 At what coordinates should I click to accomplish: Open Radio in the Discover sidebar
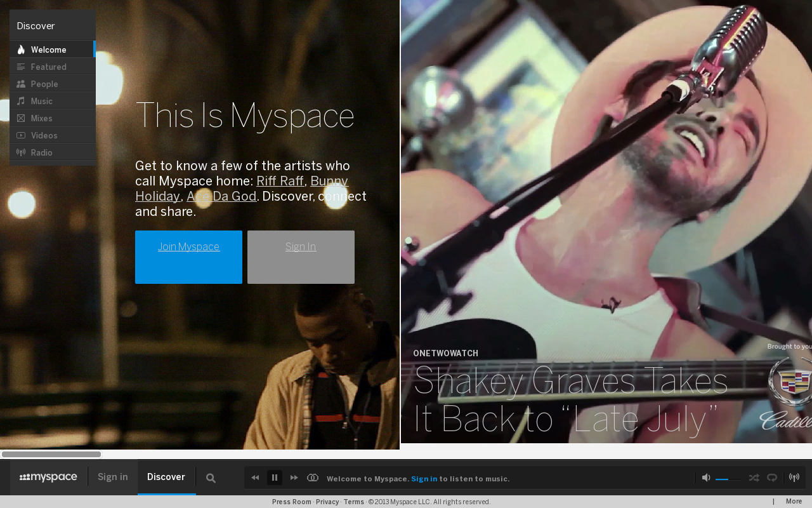(x=53, y=152)
